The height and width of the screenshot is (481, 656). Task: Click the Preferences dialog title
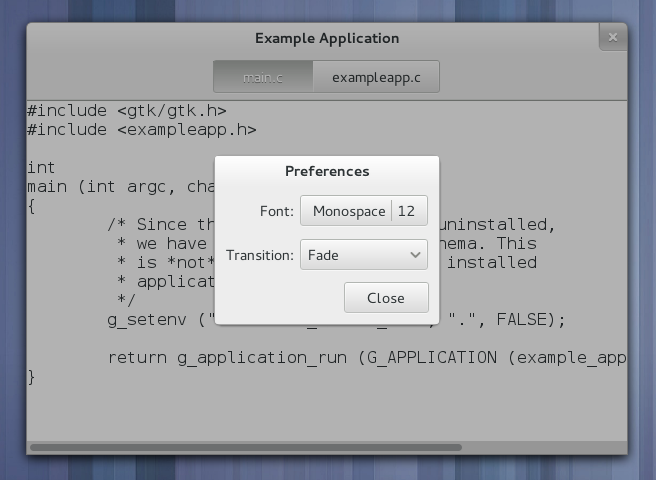click(x=327, y=171)
